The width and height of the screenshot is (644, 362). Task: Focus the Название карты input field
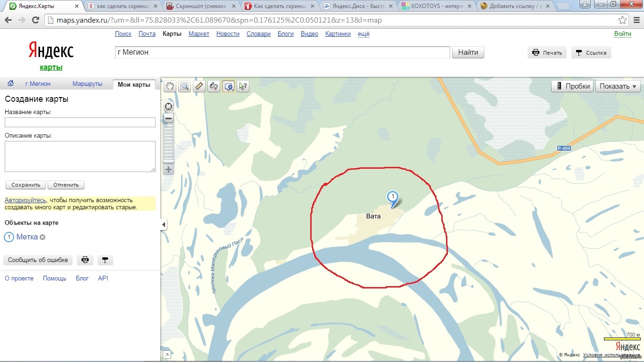click(x=80, y=123)
